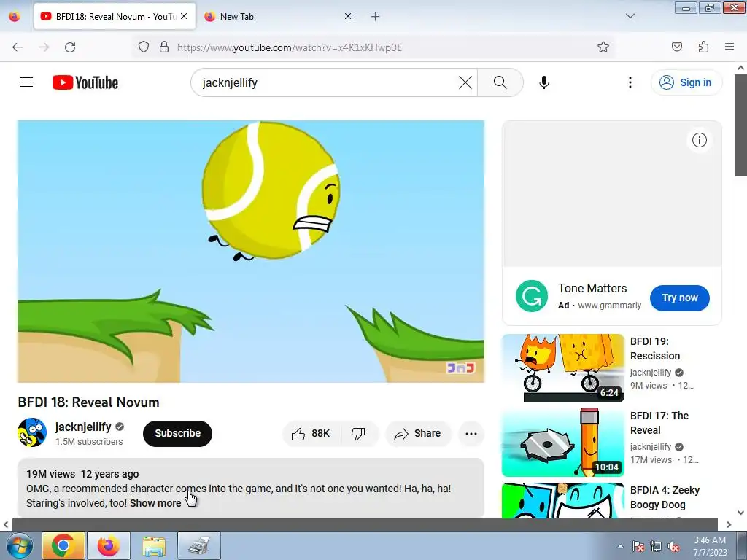
Task: Open Firefox taskbar icon
Action: tap(109, 545)
